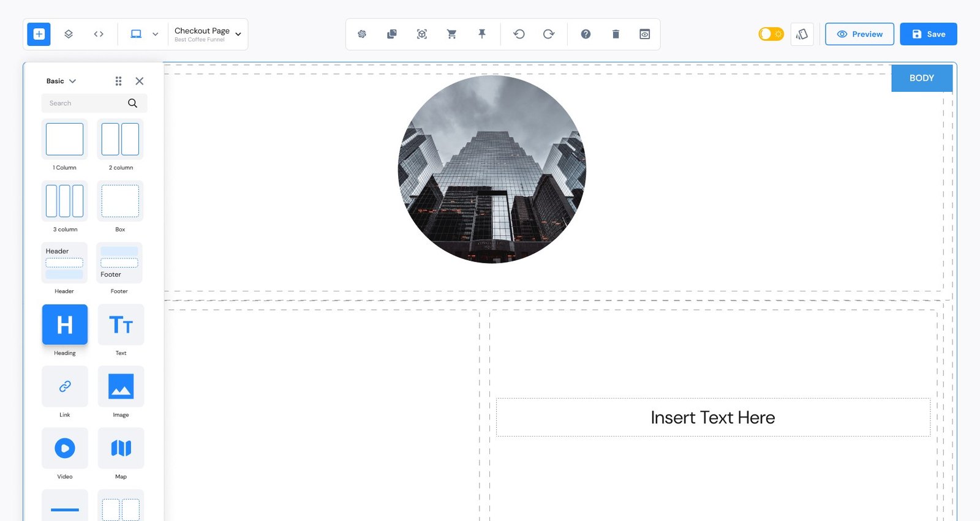This screenshot has height=521, width=980.
Task: Open the layers panel icon
Action: 69,34
